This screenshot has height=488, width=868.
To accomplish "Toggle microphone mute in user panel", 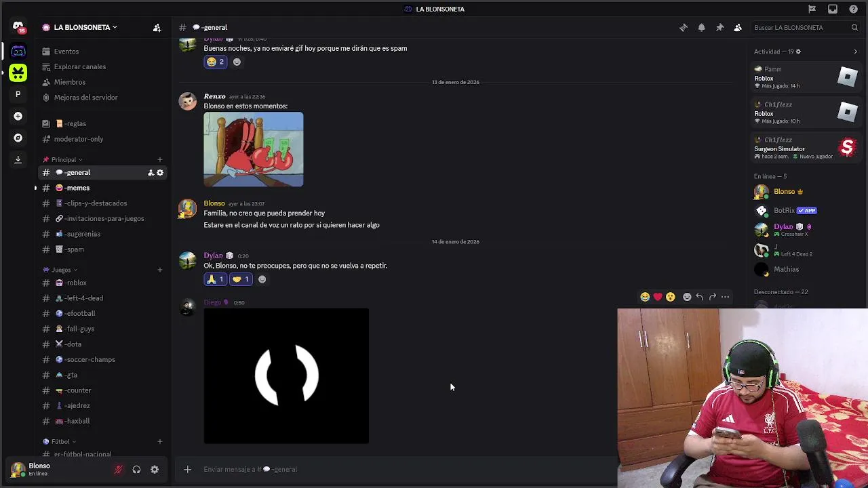I will click(119, 470).
